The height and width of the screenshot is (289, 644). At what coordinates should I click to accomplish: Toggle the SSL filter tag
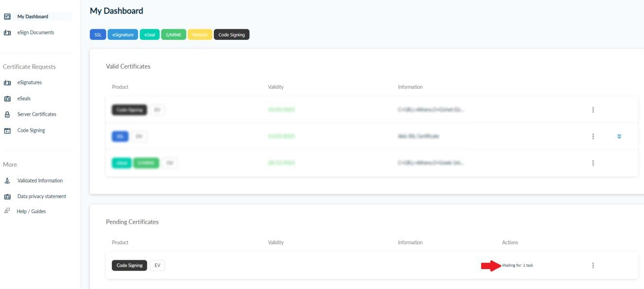[98, 35]
